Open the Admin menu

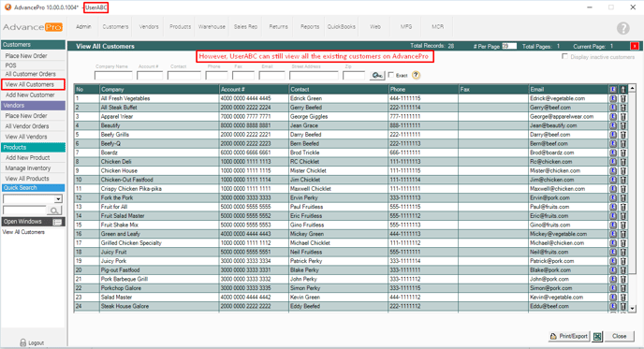(x=83, y=27)
